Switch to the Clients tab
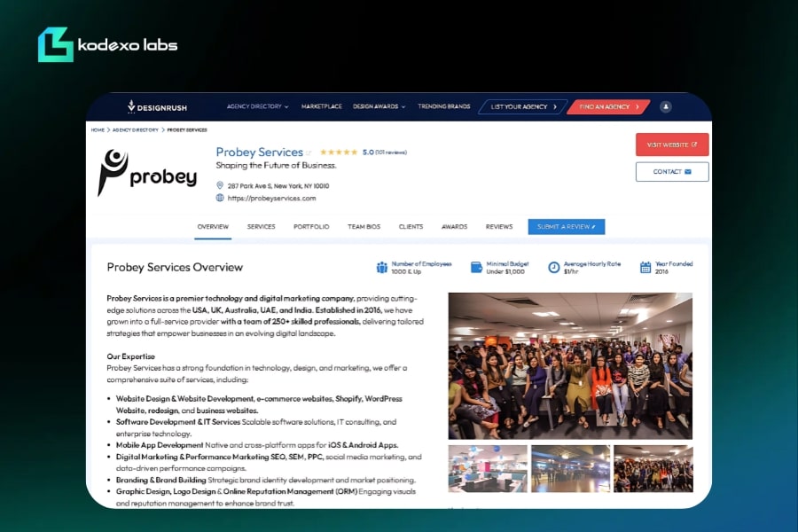This screenshot has height=532, width=798. click(411, 227)
